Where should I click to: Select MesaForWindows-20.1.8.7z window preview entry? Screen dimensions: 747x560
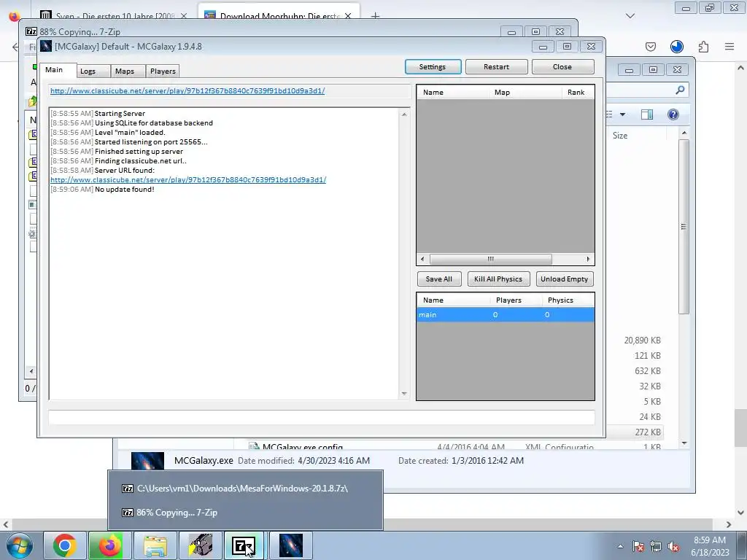click(245, 489)
